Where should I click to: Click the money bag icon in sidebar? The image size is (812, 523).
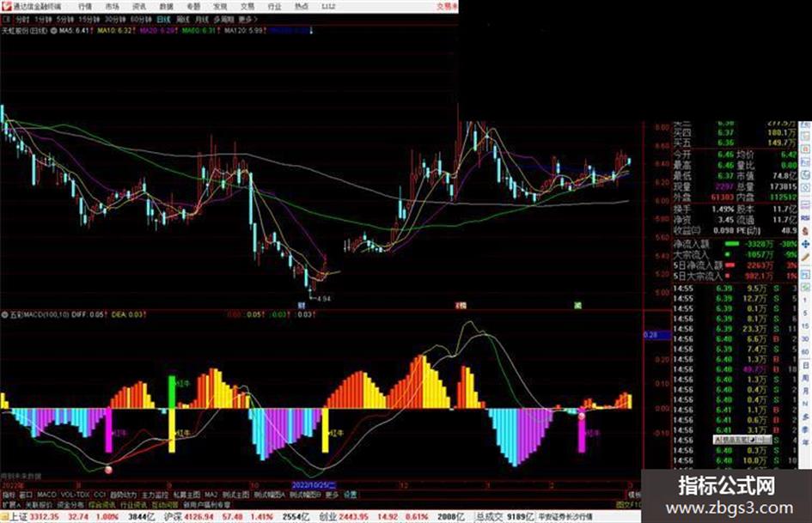tap(805, 231)
